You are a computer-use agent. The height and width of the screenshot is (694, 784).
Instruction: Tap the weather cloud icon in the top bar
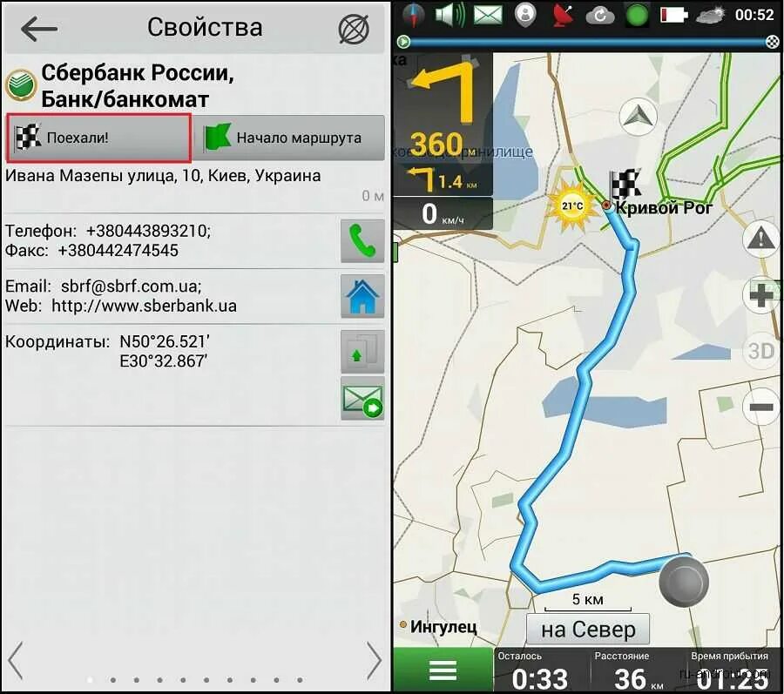click(x=711, y=16)
